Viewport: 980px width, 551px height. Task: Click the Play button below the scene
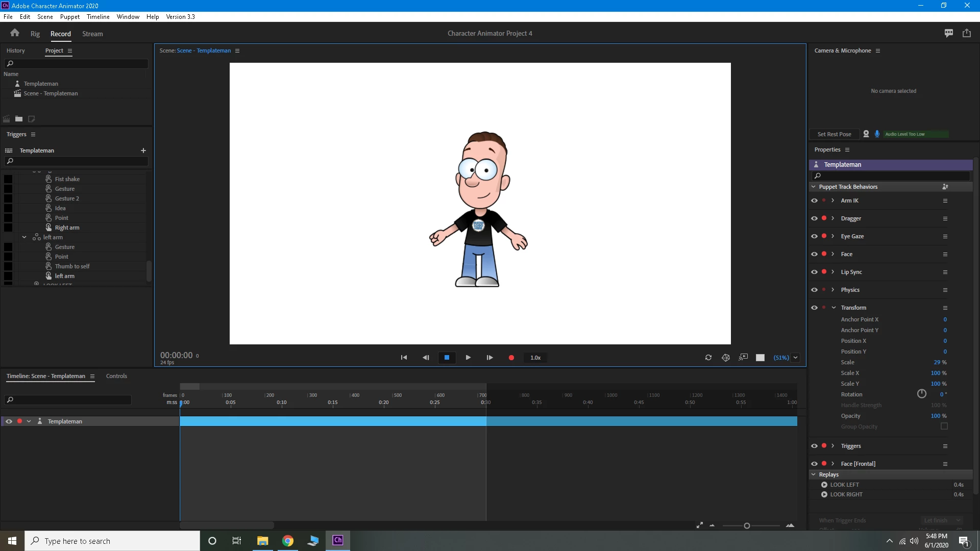pyautogui.click(x=468, y=358)
